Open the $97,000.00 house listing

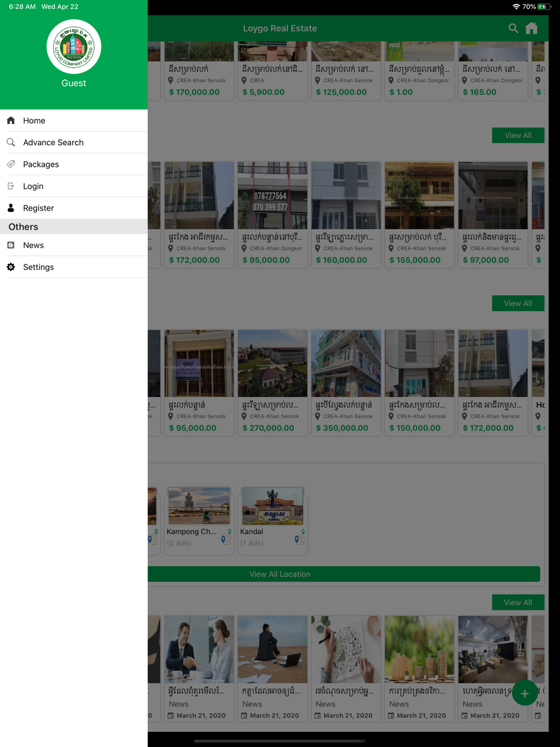coord(493,215)
